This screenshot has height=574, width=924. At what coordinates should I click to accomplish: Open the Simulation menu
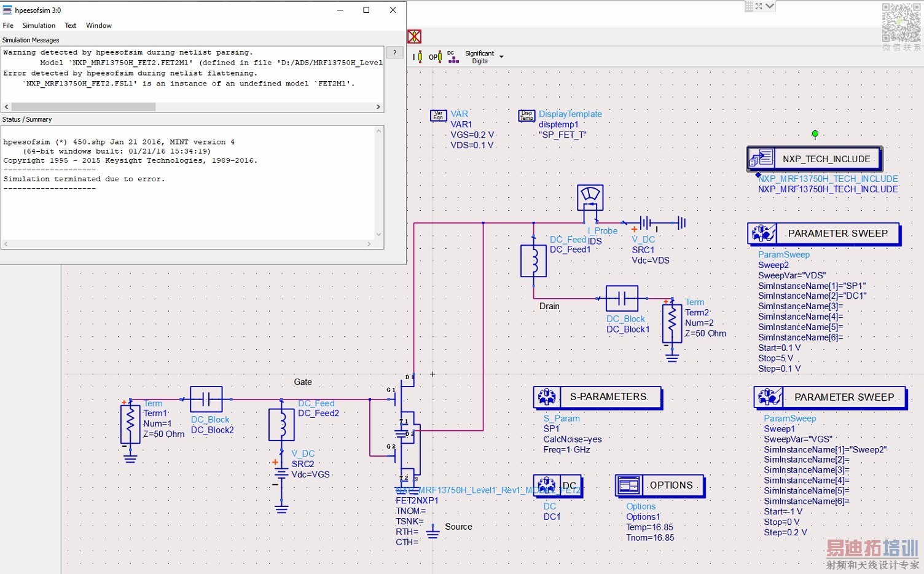pyautogui.click(x=39, y=25)
